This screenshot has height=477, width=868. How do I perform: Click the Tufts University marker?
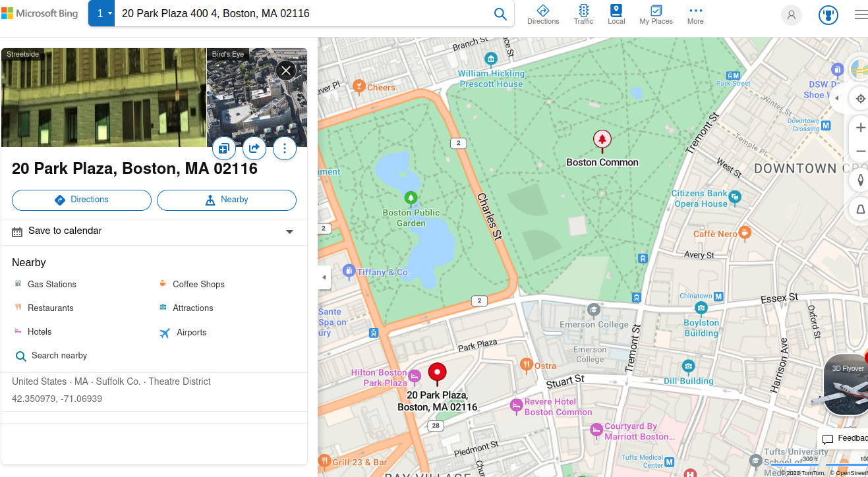tap(756, 460)
